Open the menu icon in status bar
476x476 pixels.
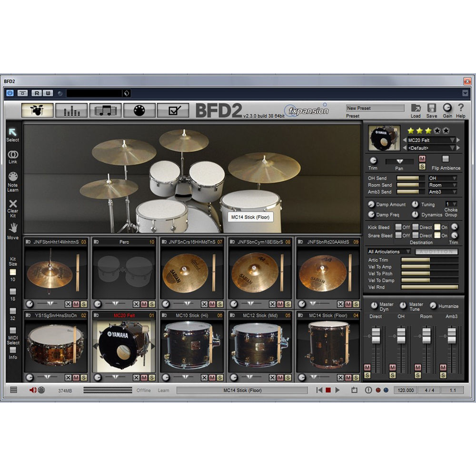click(14, 390)
